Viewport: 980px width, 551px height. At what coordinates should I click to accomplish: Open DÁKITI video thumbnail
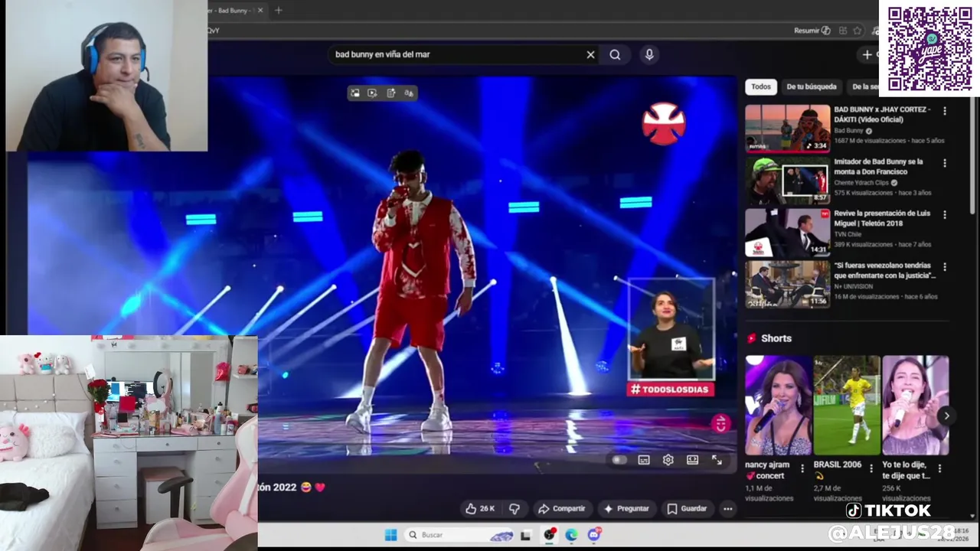[787, 129]
